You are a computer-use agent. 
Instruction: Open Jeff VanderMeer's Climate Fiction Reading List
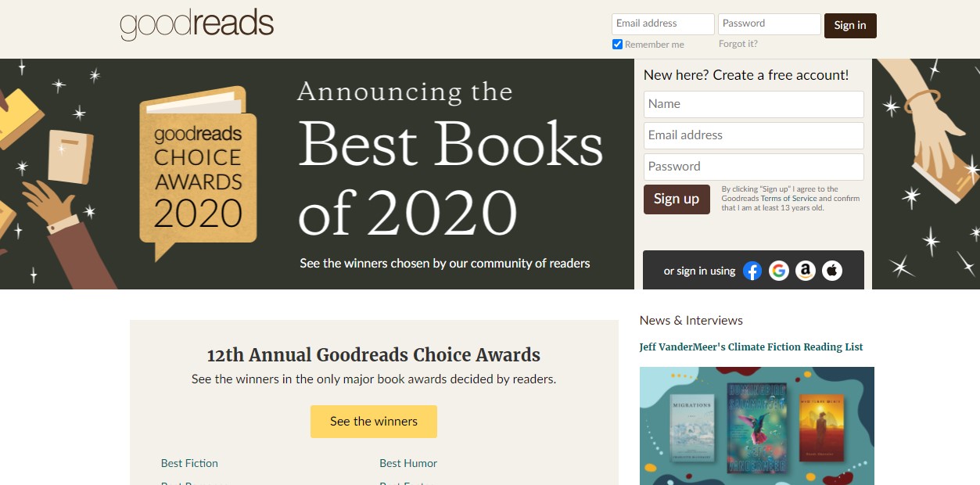[751, 347]
